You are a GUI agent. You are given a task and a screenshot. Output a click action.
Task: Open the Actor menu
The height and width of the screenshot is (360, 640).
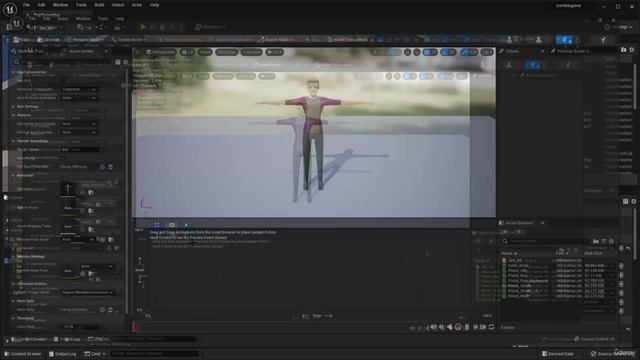tap(137, 5)
